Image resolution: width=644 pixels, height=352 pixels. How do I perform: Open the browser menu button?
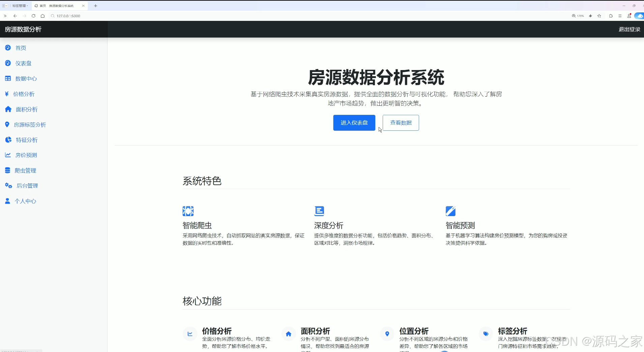[620, 16]
